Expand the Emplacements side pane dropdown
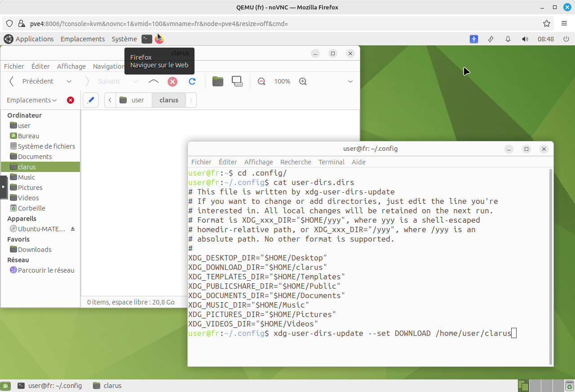575x392 pixels. point(31,100)
